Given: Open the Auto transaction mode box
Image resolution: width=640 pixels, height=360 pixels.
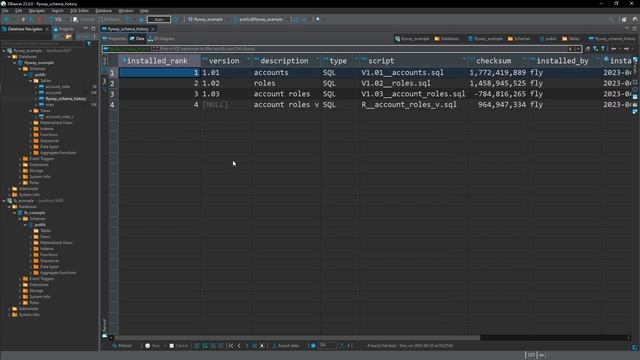Looking at the screenshot, I should pyautogui.click(x=159, y=19).
